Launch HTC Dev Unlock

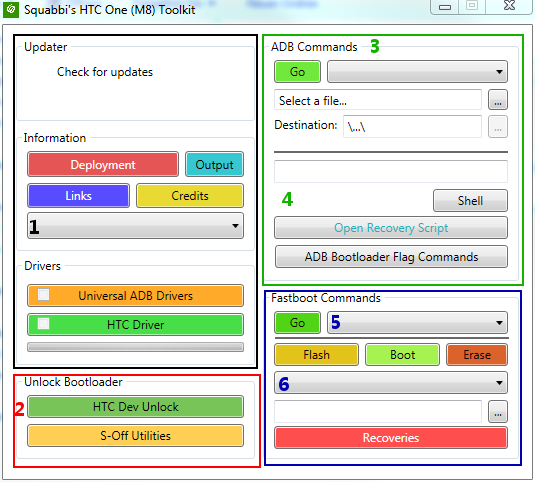click(x=135, y=407)
